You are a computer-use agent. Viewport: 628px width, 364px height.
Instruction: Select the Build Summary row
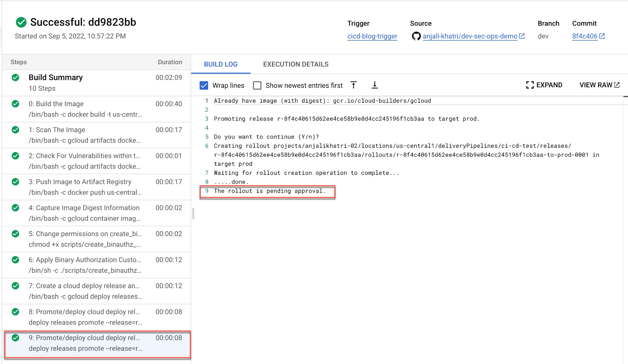[x=96, y=83]
